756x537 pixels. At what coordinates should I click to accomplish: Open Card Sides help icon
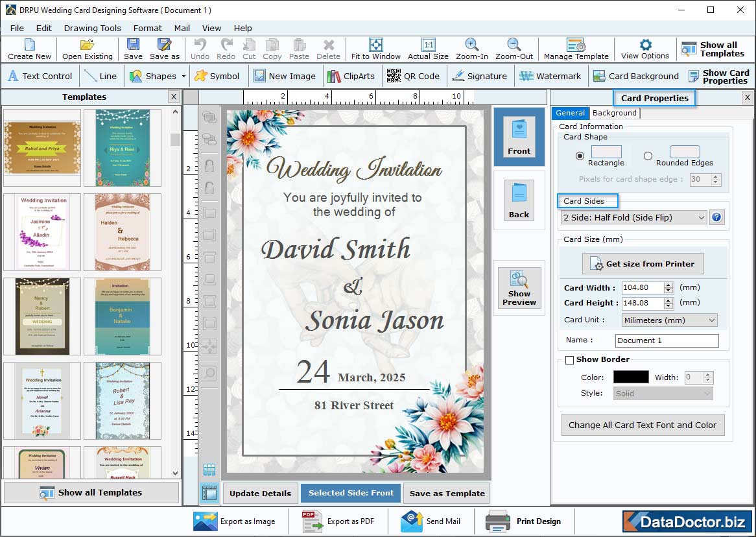(x=716, y=217)
